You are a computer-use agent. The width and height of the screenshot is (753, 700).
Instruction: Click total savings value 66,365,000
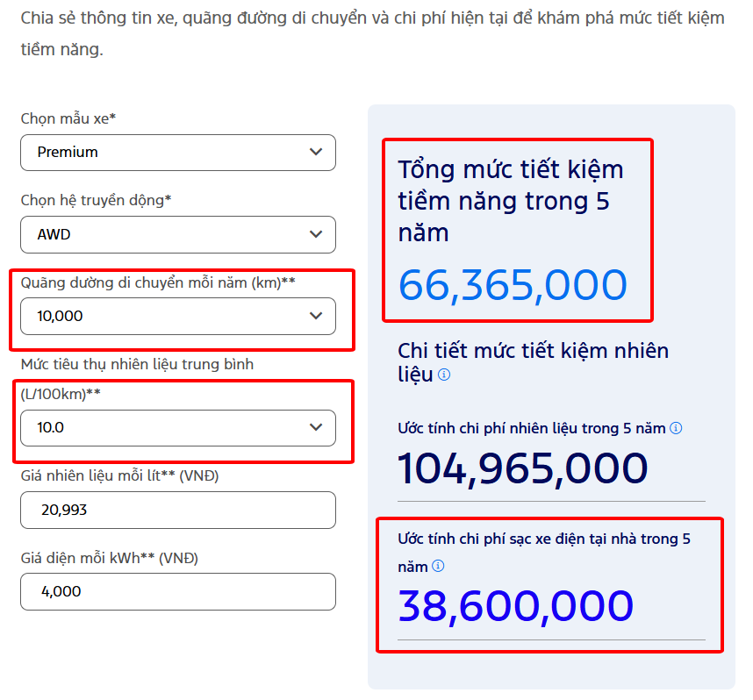click(x=513, y=285)
